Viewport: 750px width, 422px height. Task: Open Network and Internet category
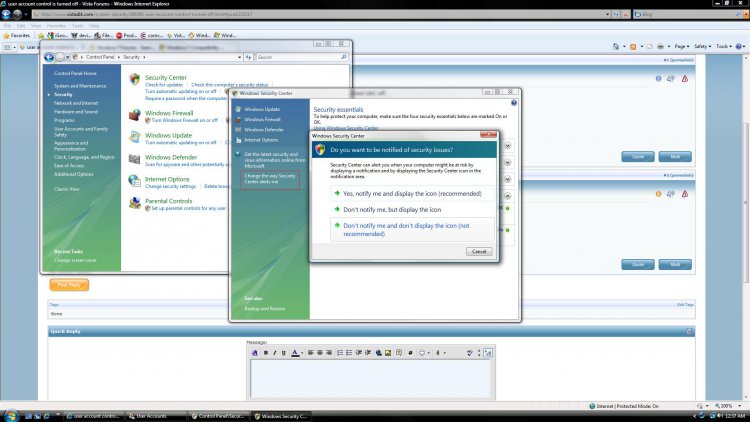click(76, 103)
